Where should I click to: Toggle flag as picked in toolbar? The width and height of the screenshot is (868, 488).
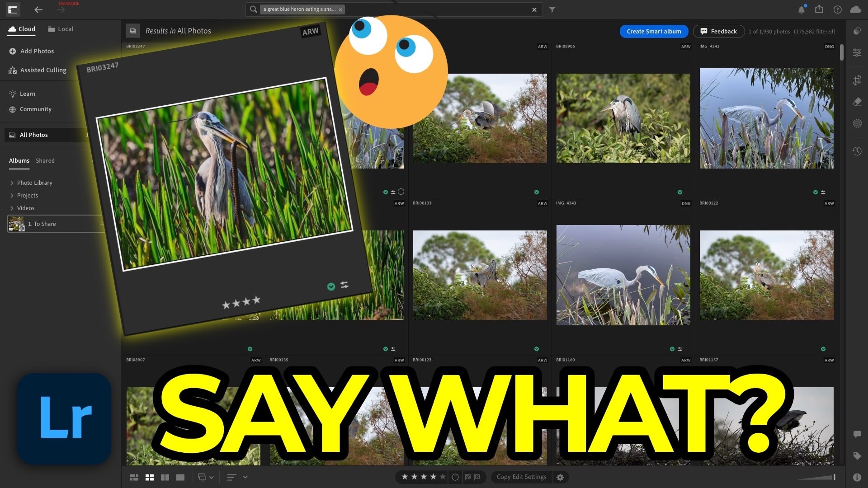point(467,477)
